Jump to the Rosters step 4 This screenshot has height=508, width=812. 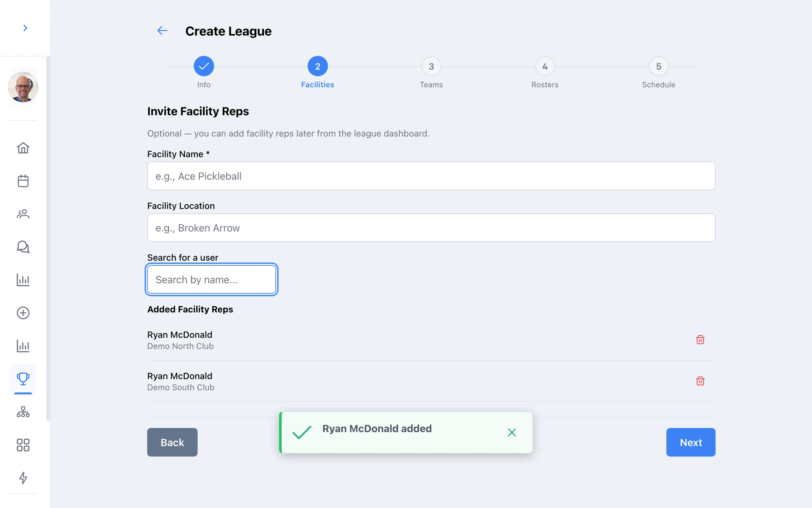click(x=545, y=66)
